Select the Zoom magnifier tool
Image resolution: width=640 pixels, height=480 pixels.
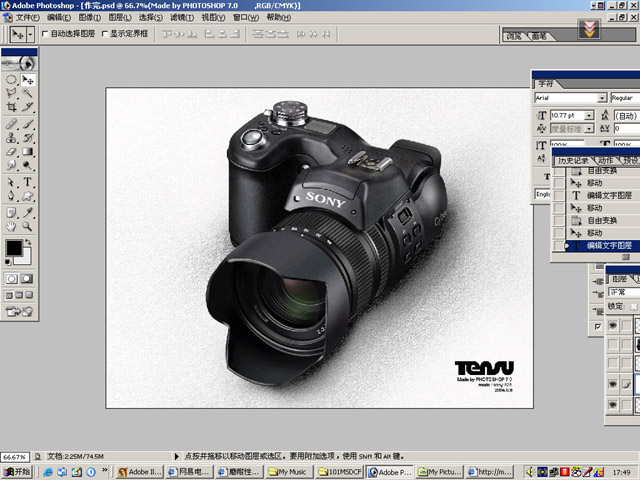27,226
